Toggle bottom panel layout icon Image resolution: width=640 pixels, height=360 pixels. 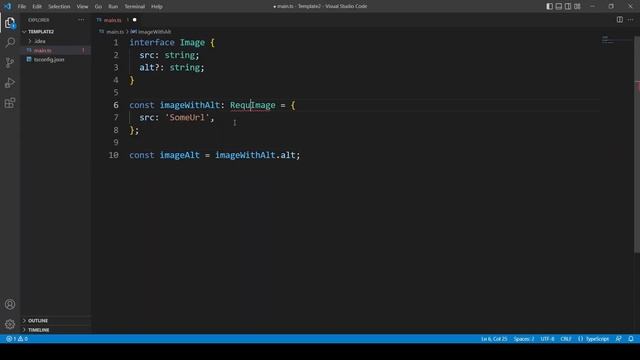(x=559, y=6)
